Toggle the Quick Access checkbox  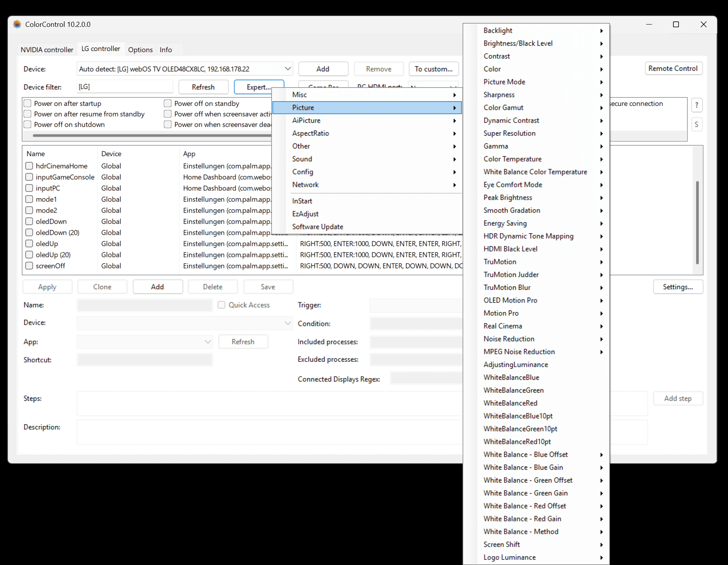(221, 305)
